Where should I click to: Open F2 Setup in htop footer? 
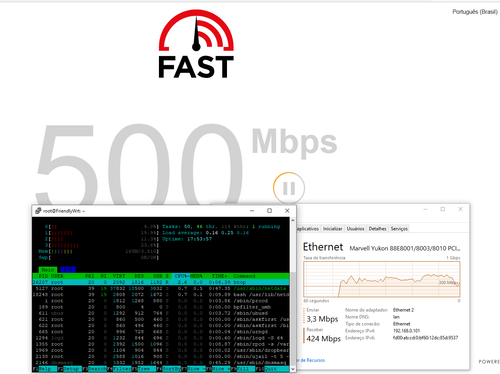(69, 369)
